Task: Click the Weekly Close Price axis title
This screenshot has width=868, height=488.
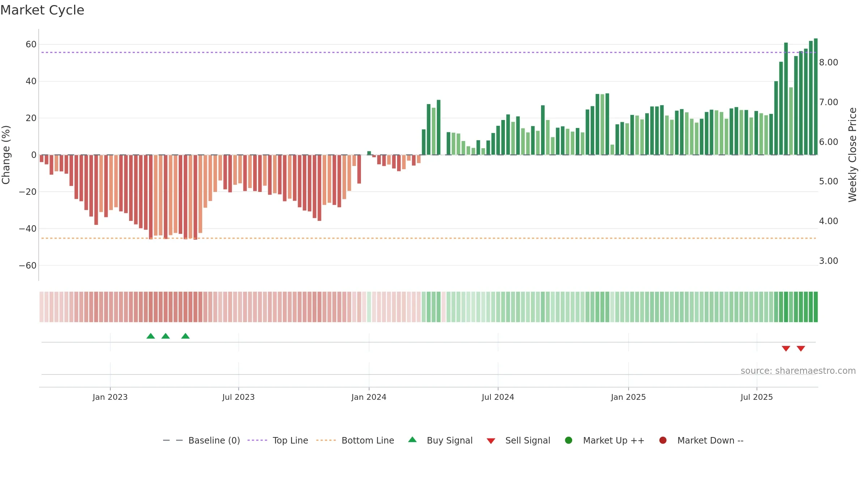Action: (x=852, y=155)
